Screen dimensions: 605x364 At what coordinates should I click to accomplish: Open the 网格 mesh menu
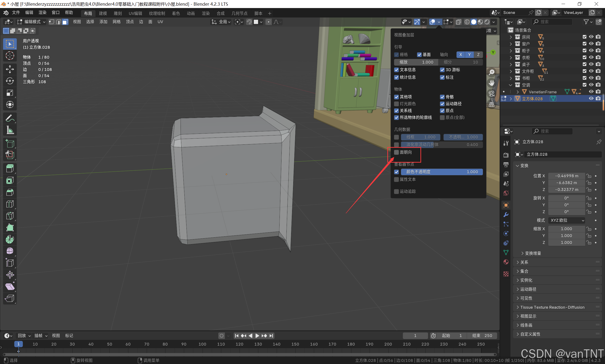[x=117, y=22]
